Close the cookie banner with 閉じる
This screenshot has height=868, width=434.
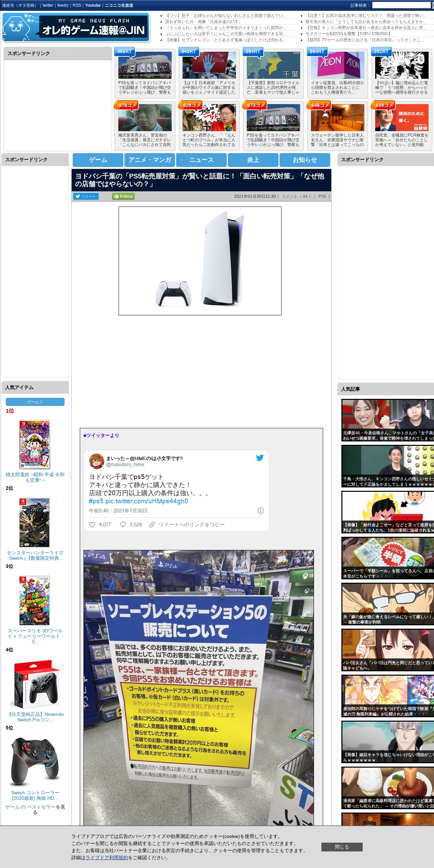(342, 847)
